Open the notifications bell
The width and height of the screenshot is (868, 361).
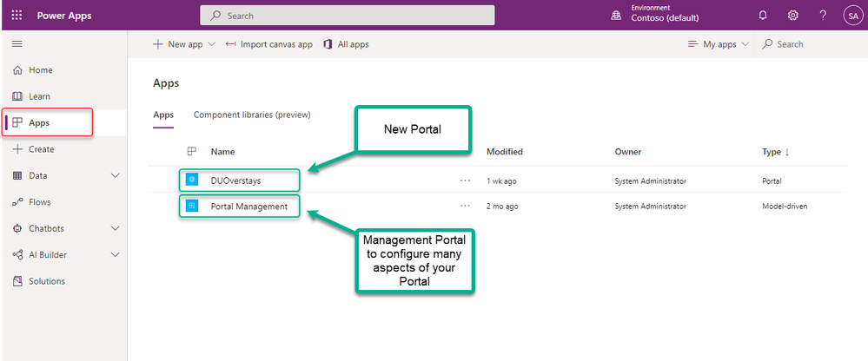click(763, 16)
